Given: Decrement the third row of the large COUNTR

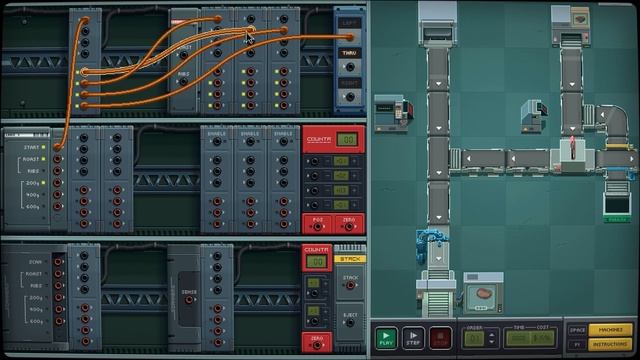Looking at the screenshot, I should pyautogui.click(x=327, y=191).
